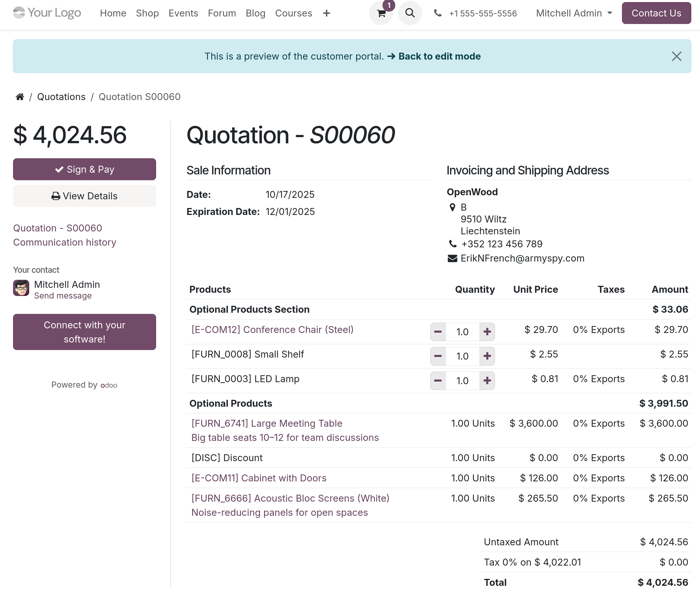The width and height of the screenshot is (700, 589).
Task: Click Mitchell Admin's avatar thumbnail
Action: pyautogui.click(x=21, y=288)
